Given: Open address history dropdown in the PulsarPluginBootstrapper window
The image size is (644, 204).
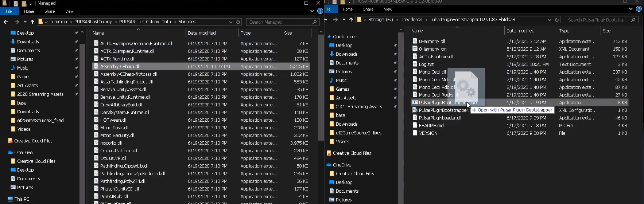Looking at the screenshot, I should point(550,20).
